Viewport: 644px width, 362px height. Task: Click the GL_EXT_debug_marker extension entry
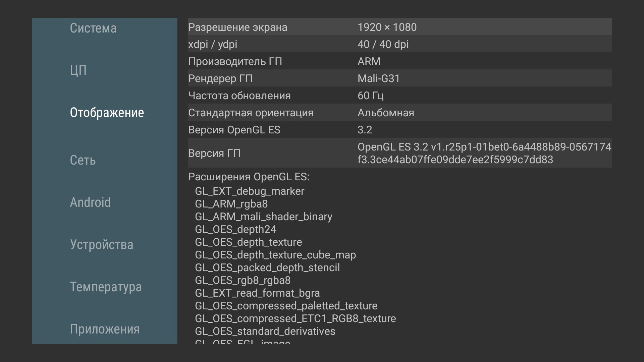click(250, 191)
